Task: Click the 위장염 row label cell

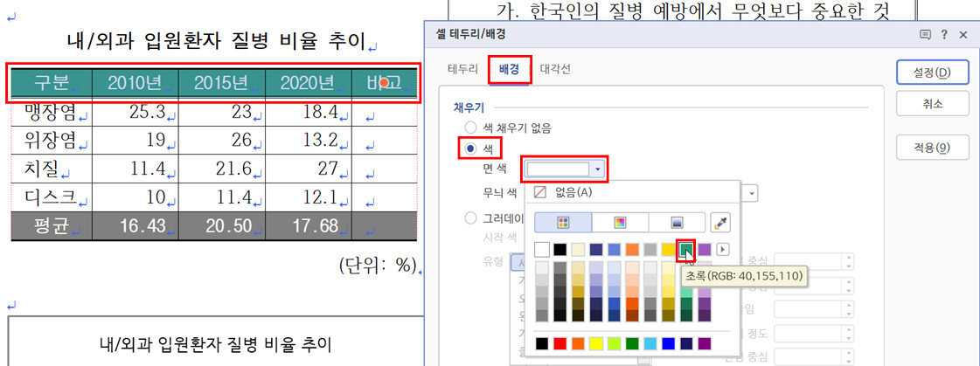Action: tap(52, 141)
